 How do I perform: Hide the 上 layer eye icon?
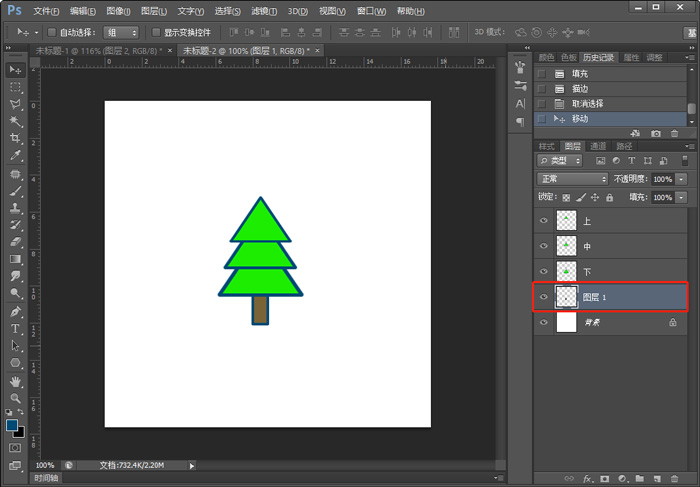543,221
